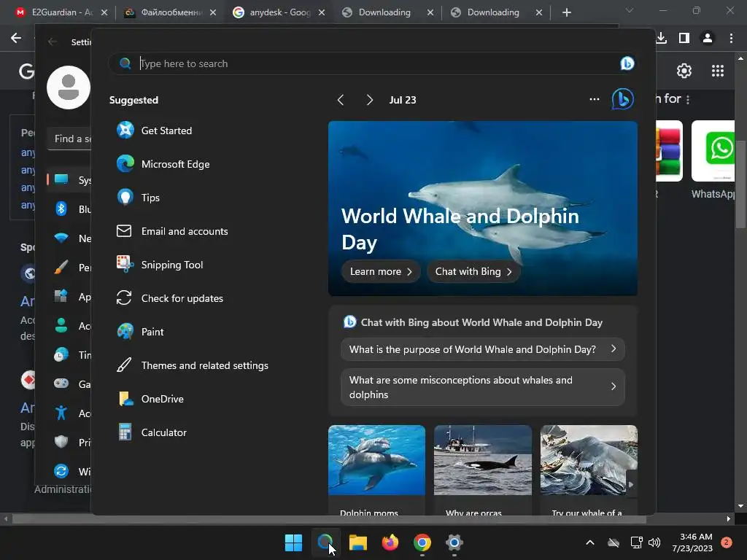Open OneDrive from Suggested list
Image resolution: width=747 pixels, height=560 pixels.
(150, 399)
